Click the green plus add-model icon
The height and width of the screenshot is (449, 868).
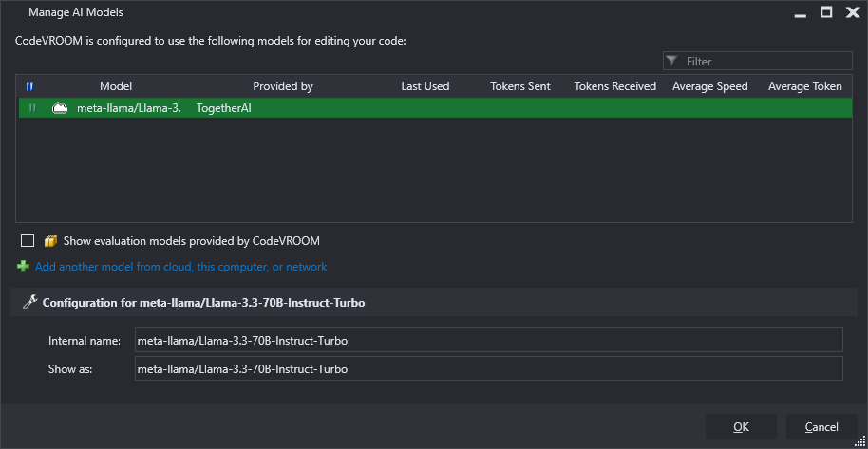[x=23, y=267]
